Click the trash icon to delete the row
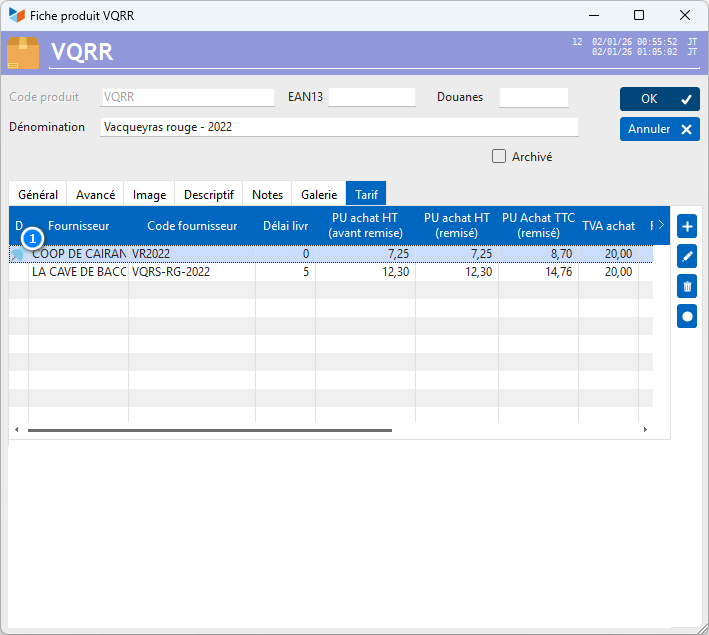 [687, 286]
